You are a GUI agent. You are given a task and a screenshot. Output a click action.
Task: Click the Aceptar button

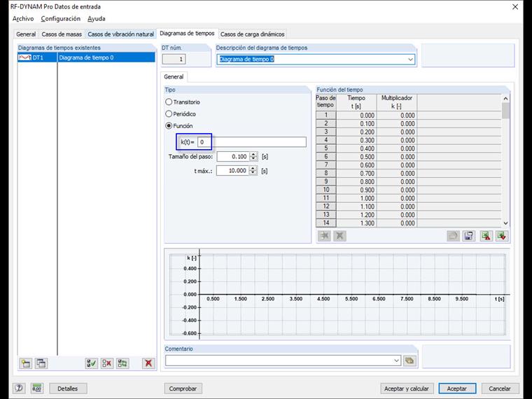(456, 388)
